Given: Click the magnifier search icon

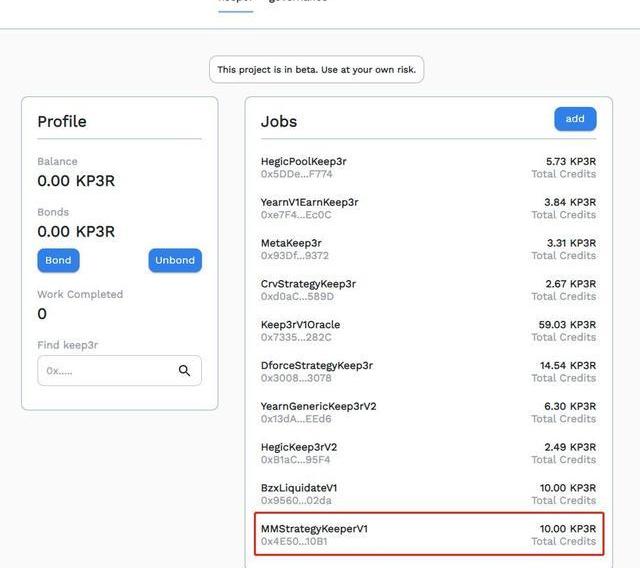Looking at the screenshot, I should click(x=184, y=371).
